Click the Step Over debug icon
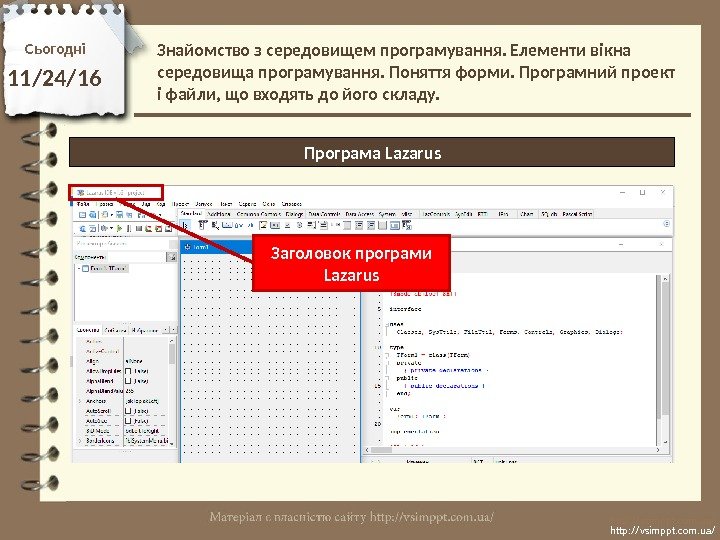The height and width of the screenshot is (540, 720). (x=158, y=228)
